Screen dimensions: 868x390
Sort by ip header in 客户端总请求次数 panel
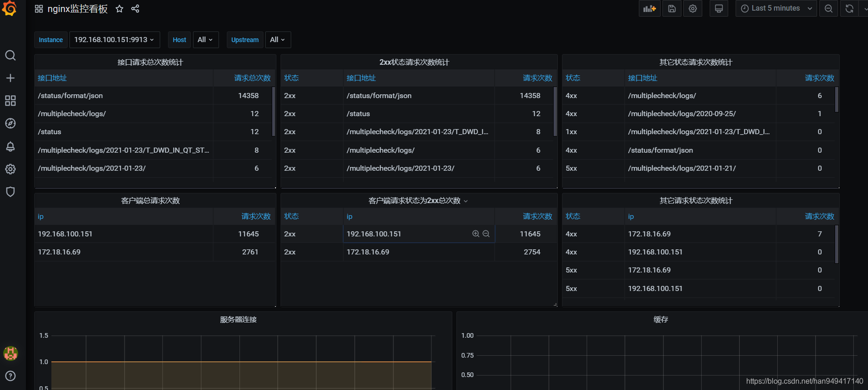[41, 216]
